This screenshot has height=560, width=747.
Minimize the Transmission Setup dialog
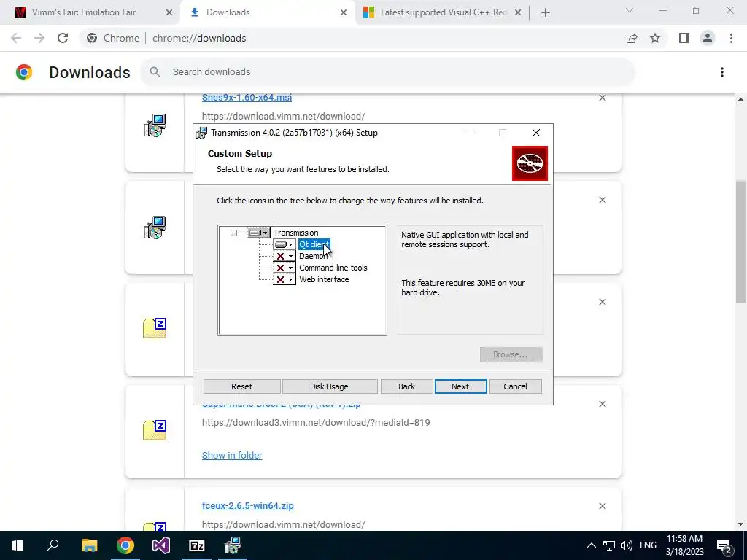(x=470, y=133)
